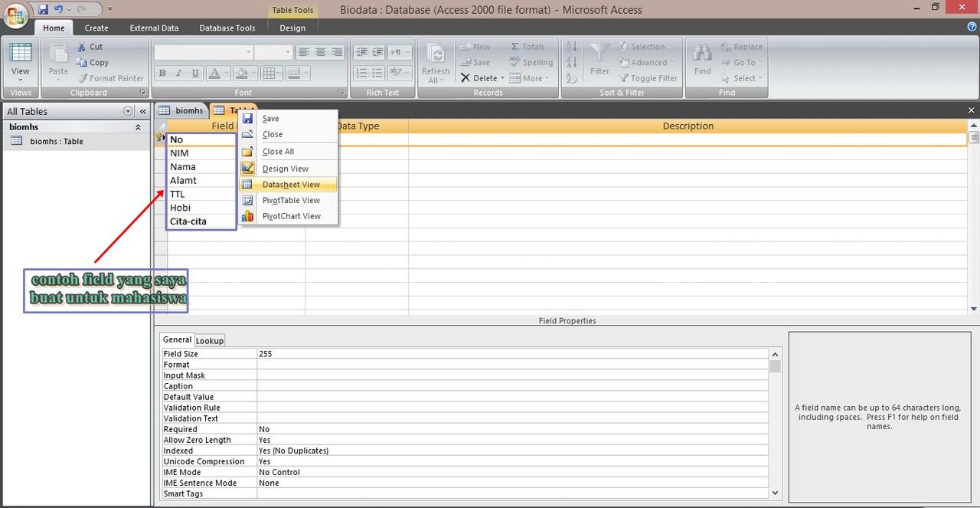
Task: Click the Filter funnel icon
Action: coord(599,55)
